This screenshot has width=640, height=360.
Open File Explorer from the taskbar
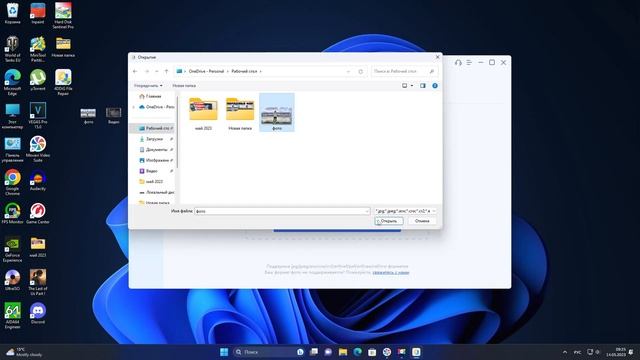point(343,352)
